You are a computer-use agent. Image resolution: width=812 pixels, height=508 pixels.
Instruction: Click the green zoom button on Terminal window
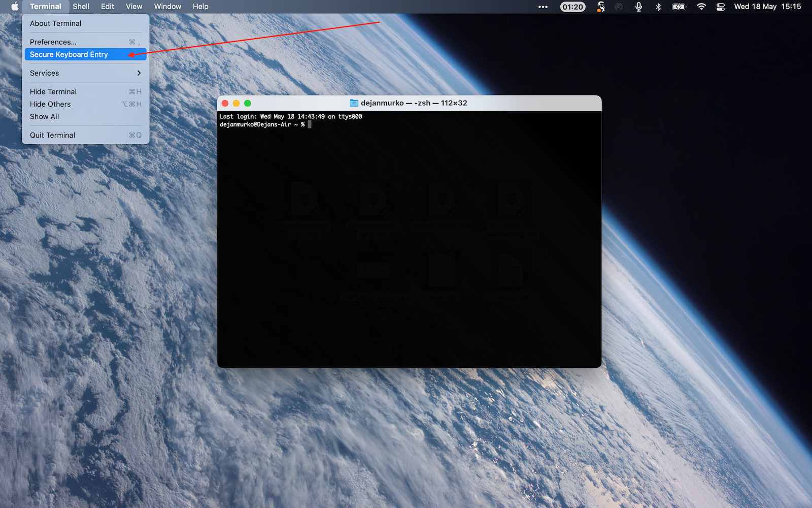coord(248,103)
